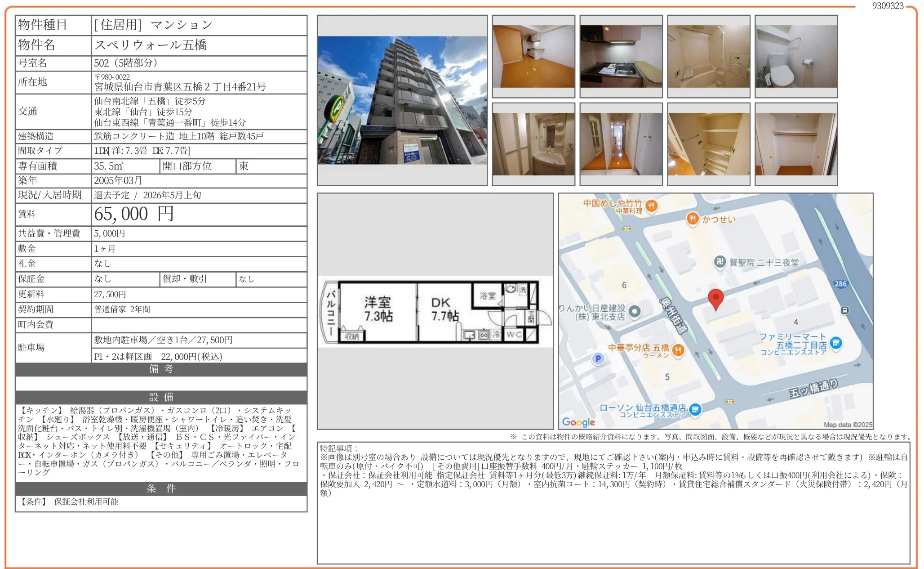Click the 賢聖院 二十三夜堂 temple icon
924x569 pixels.
click(x=720, y=262)
